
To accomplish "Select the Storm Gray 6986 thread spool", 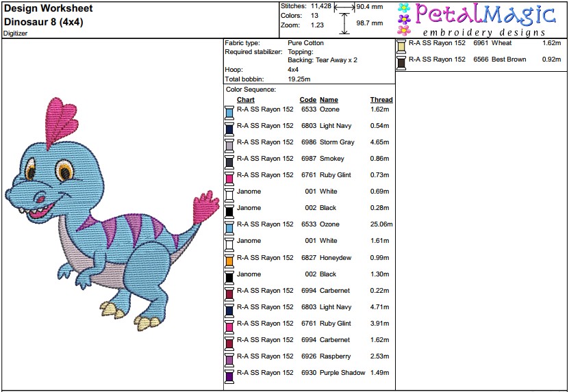I will [229, 146].
